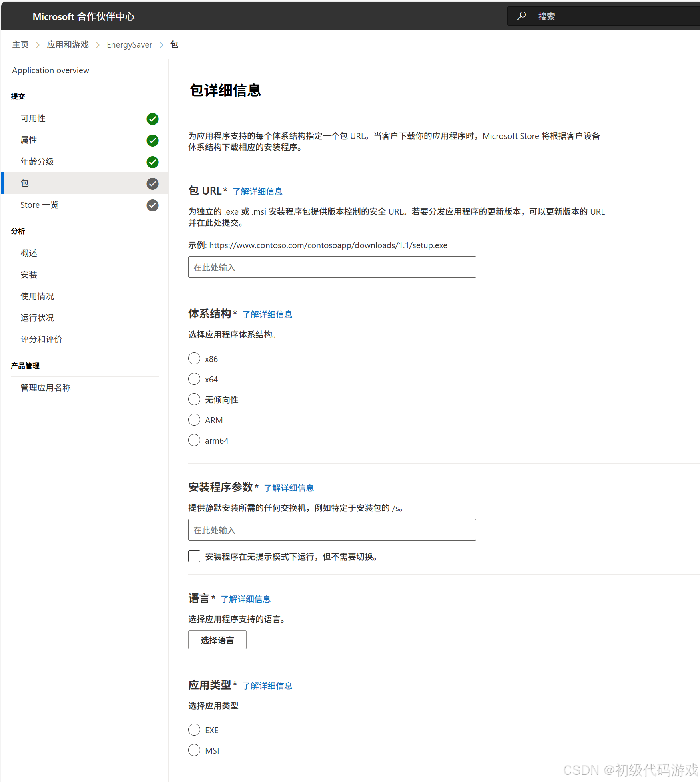Go to 主页 in the breadcrumb

20,44
